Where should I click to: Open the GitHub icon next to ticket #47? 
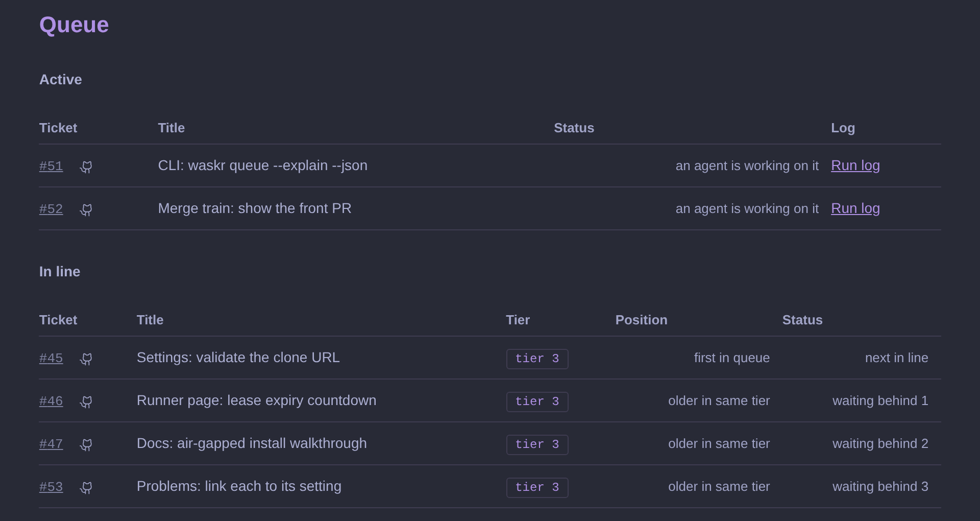tap(86, 445)
